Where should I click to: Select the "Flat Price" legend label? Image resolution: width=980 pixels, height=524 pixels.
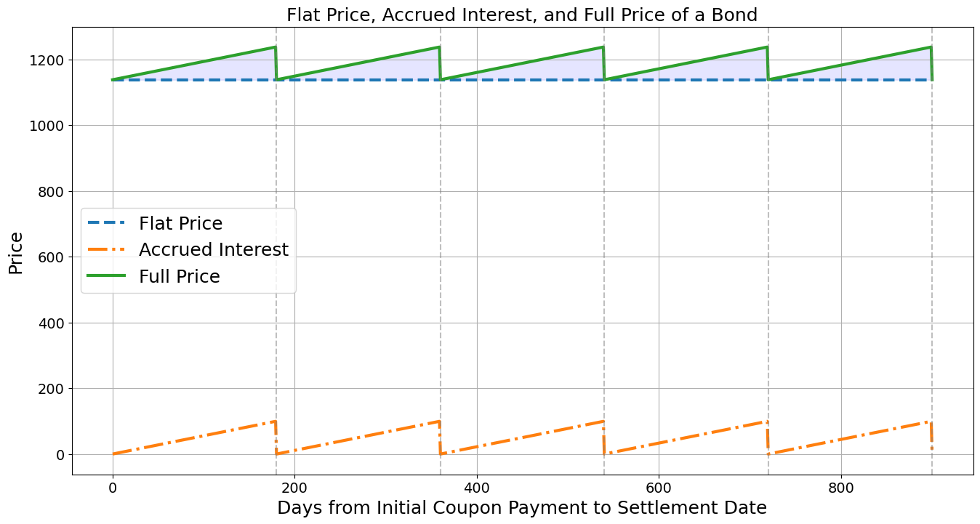[x=180, y=224]
